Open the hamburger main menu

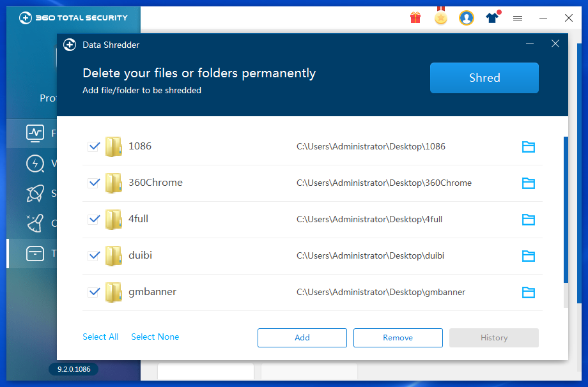point(518,18)
